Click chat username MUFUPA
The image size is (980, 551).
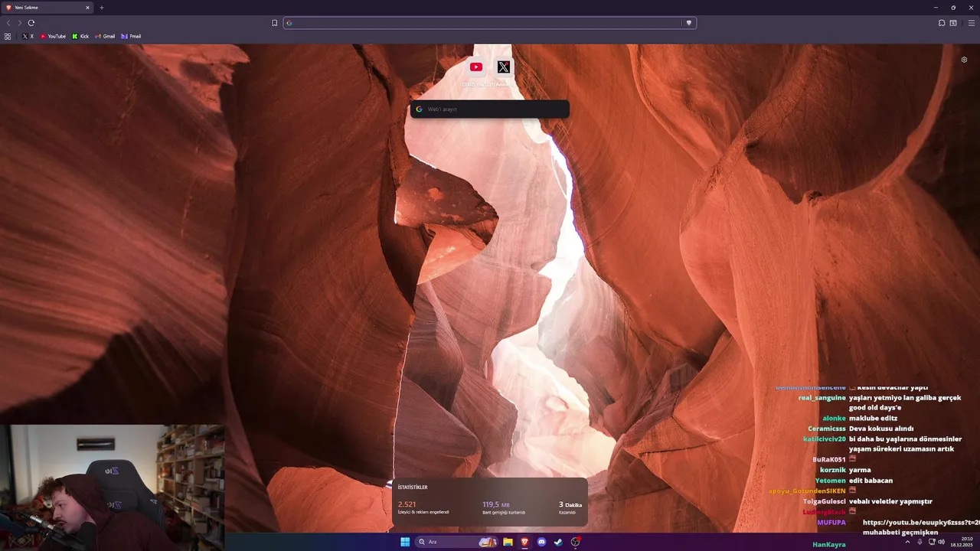click(x=831, y=522)
